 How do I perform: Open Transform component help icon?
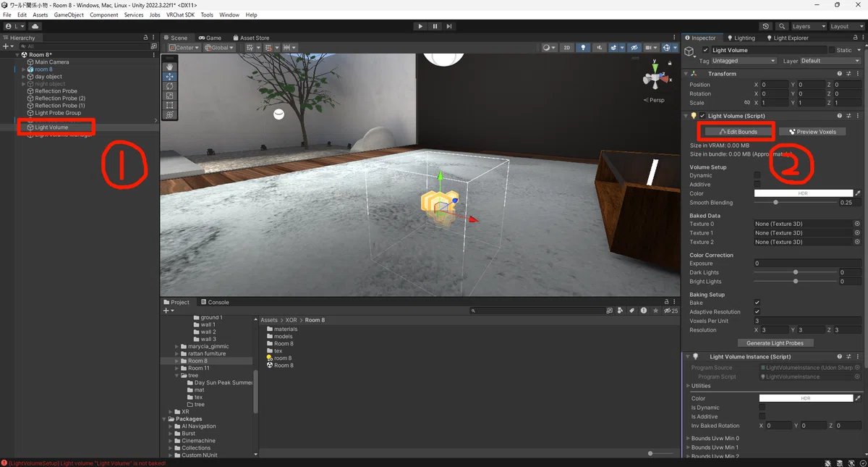[840, 74]
